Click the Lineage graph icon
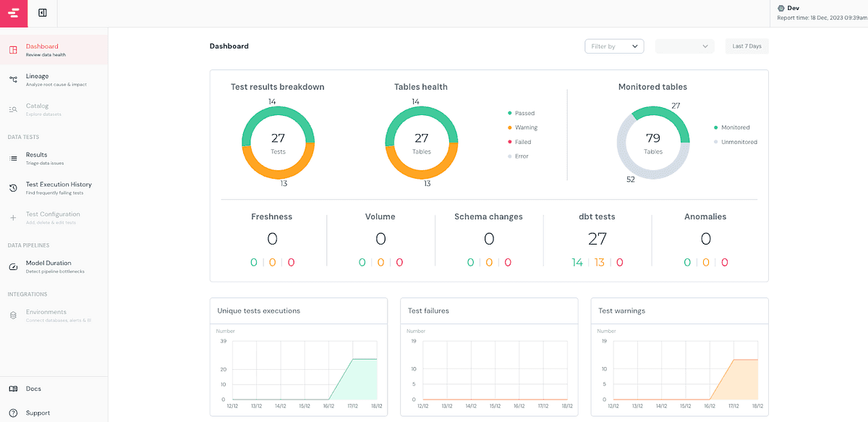Screen dimensions: 868x422 click(13, 80)
